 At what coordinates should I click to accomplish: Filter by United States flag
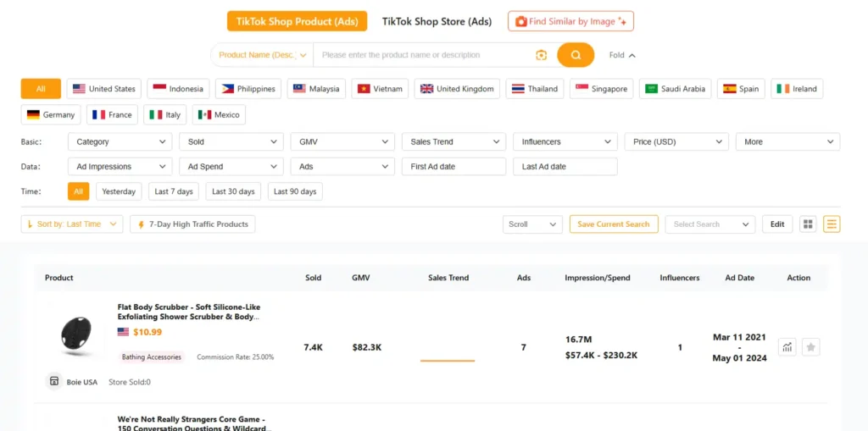point(104,89)
